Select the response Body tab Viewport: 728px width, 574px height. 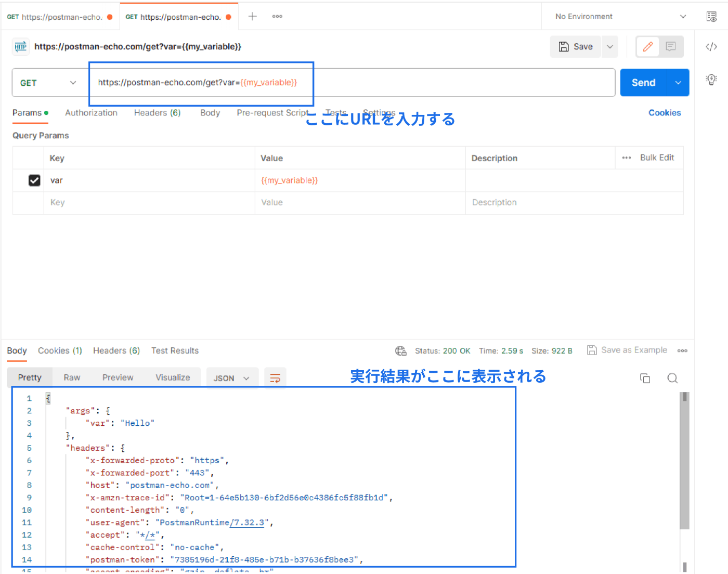click(17, 351)
